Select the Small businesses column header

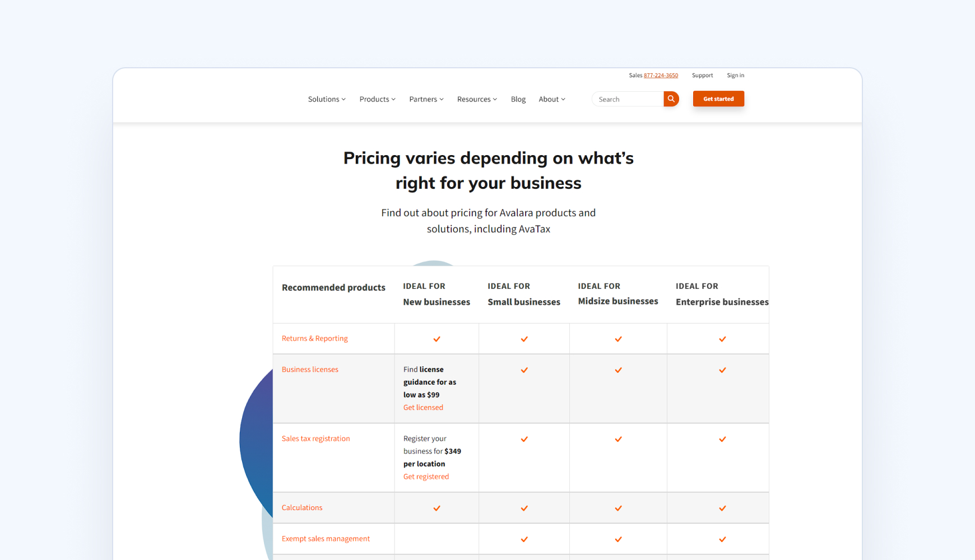524,294
